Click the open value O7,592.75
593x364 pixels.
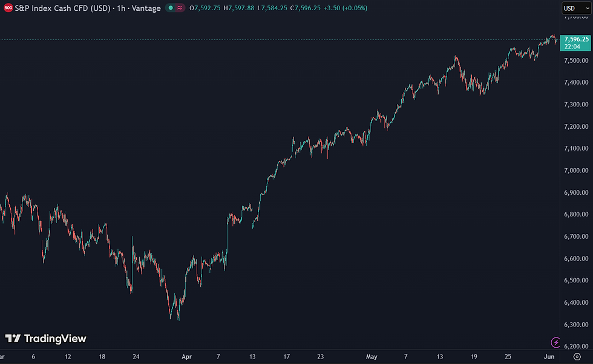205,8
